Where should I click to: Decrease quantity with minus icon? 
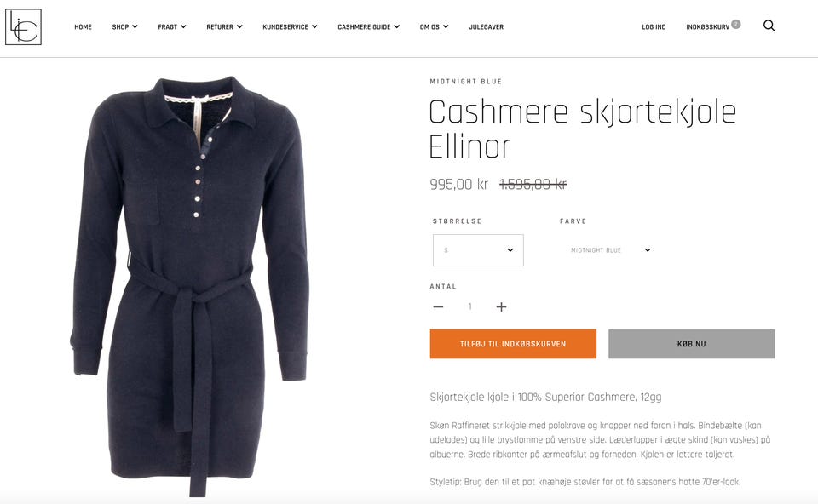tap(438, 307)
